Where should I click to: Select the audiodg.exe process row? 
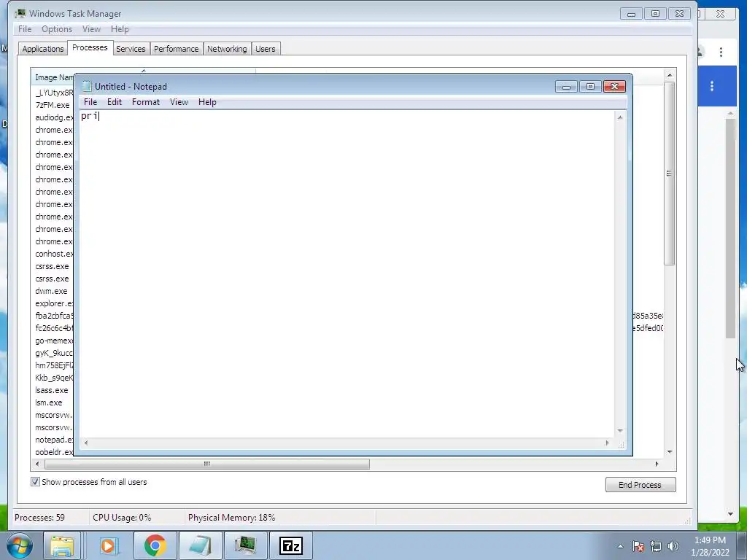point(53,117)
